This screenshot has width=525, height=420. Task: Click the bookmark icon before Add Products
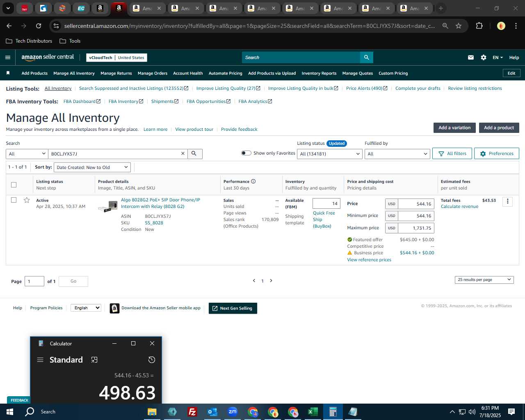pyautogui.click(x=8, y=73)
